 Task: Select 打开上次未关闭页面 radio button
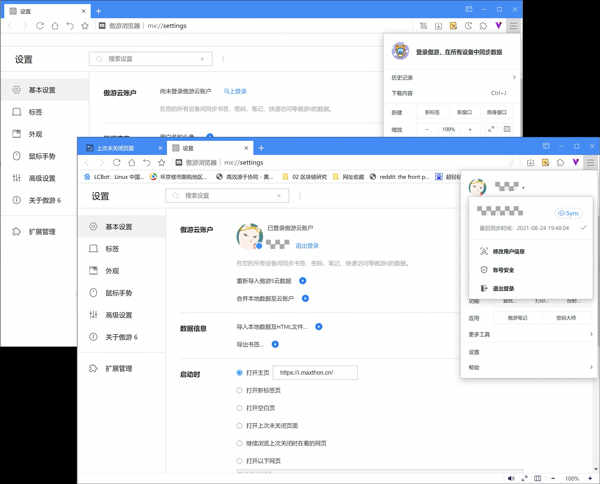pyautogui.click(x=240, y=425)
